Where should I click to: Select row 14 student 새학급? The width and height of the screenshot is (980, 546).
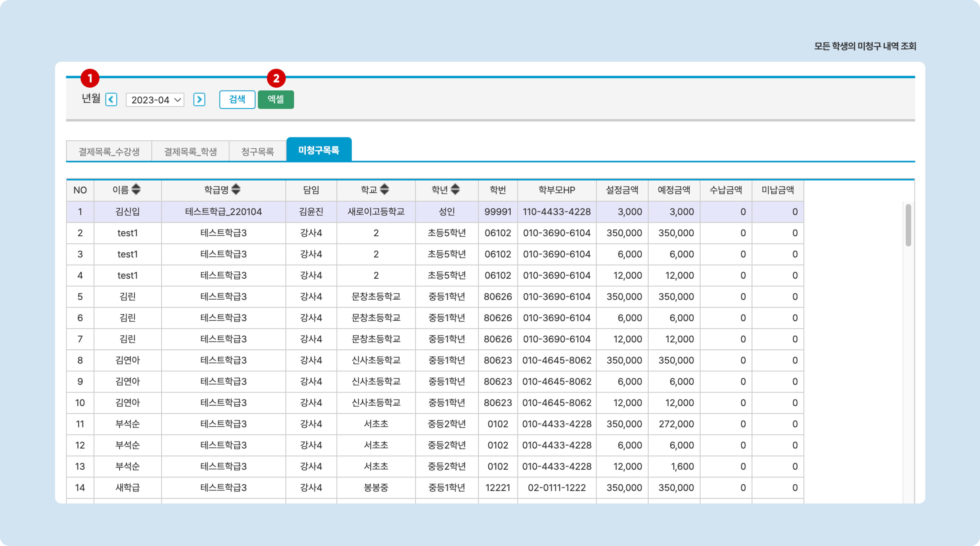pyautogui.click(x=127, y=487)
